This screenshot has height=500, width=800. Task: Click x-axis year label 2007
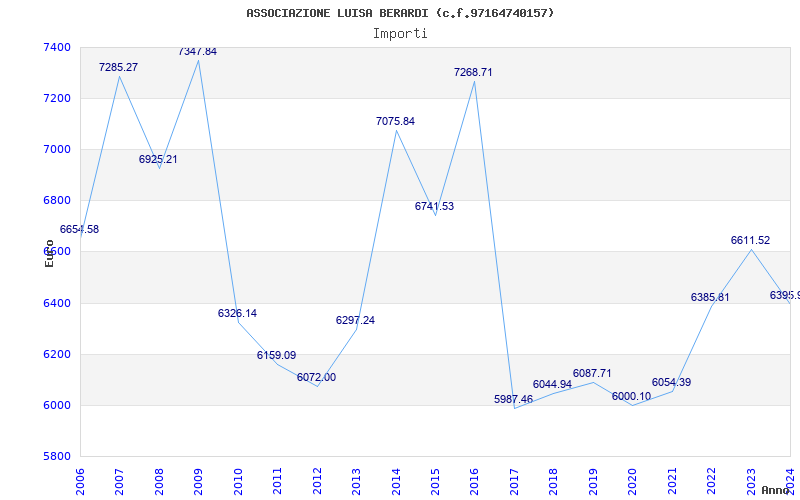click(x=119, y=482)
